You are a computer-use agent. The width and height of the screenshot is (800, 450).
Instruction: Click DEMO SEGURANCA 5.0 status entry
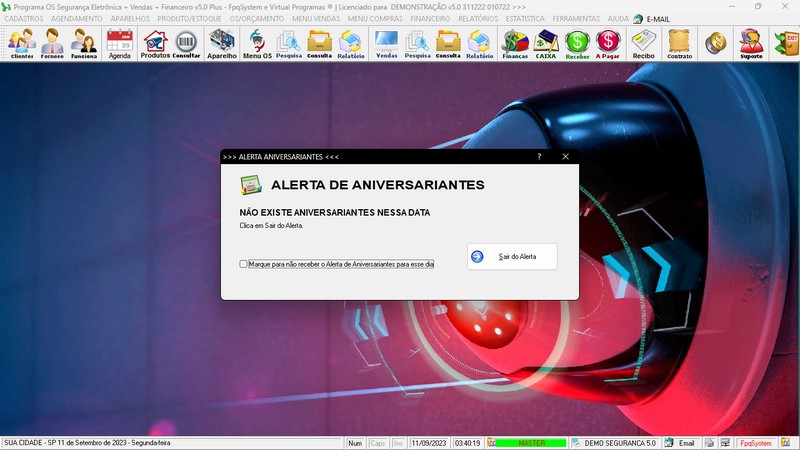point(615,443)
